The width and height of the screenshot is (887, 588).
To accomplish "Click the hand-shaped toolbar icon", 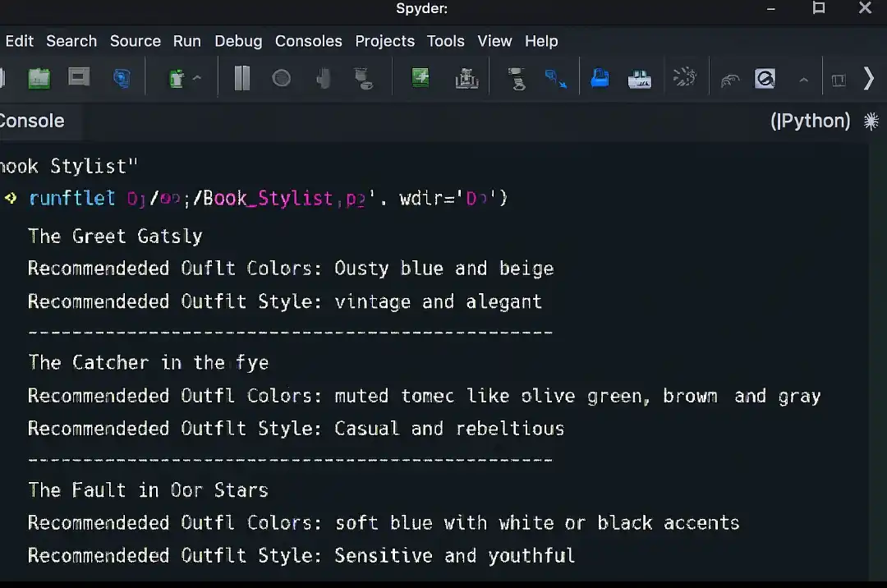I will (324, 79).
